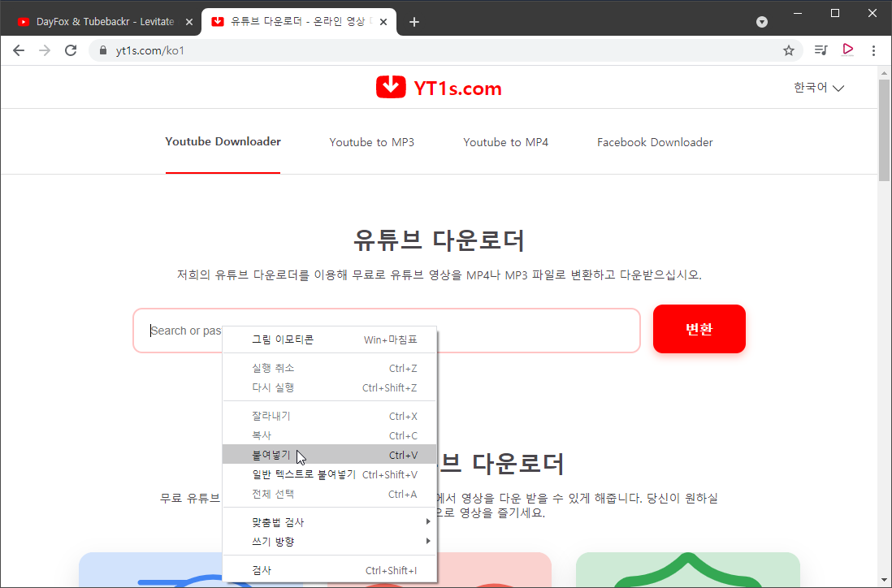Viewport: 892px width, 588px height.
Task: Select the 유튜브 다운로더 browser tab
Action: tap(300, 22)
